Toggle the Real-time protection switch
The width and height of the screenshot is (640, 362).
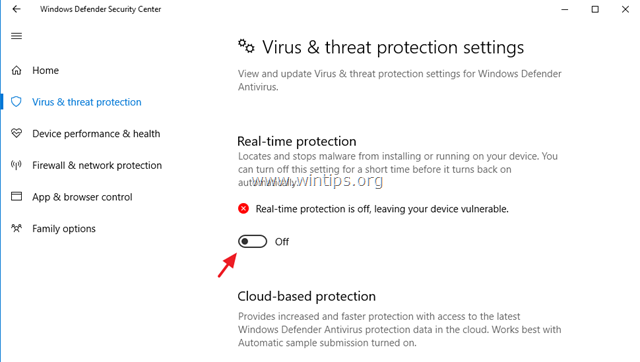pos(253,242)
